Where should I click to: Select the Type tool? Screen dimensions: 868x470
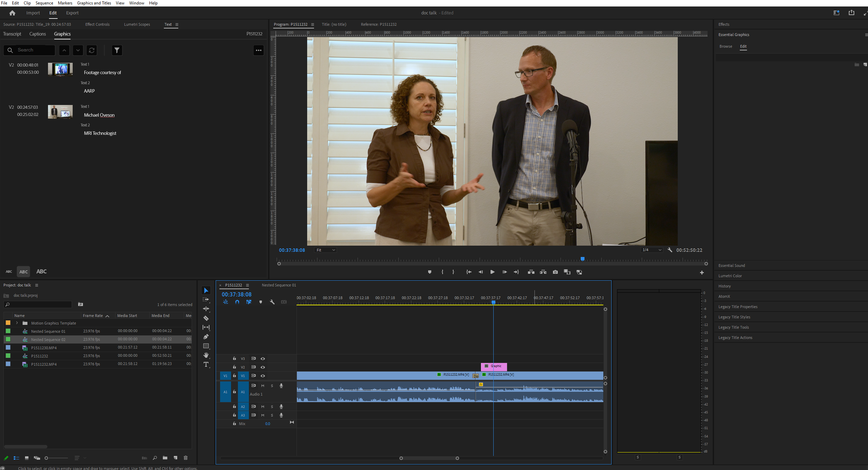point(206,365)
